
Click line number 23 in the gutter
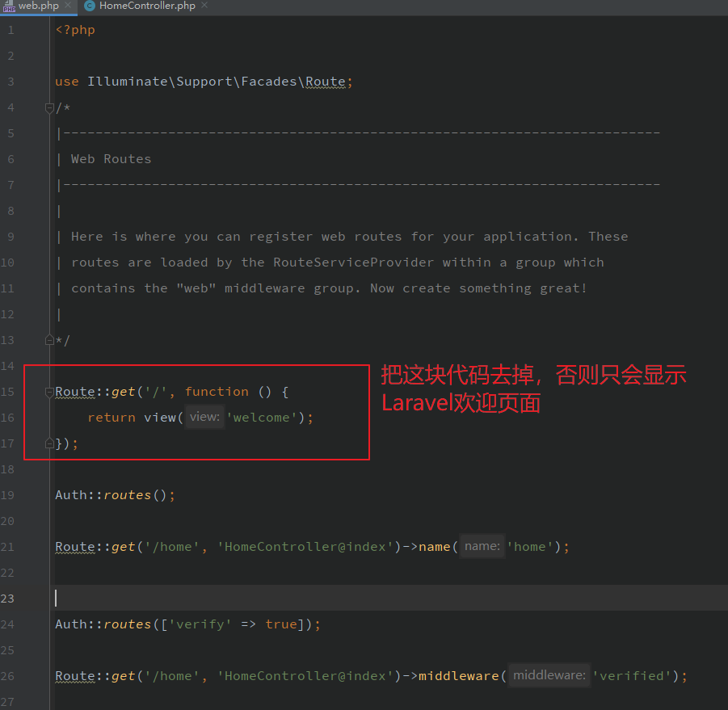(x=8, y=599)
